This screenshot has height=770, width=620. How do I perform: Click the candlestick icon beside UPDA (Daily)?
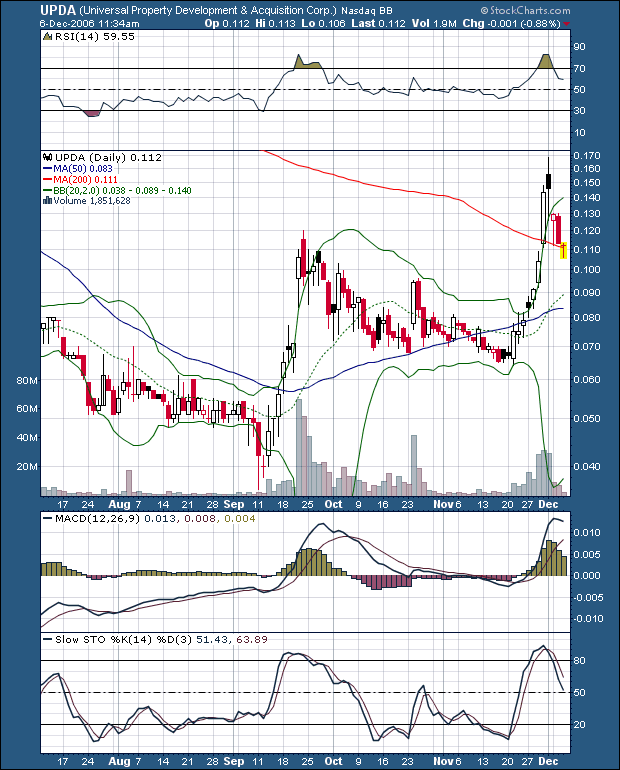pos(48,158)
